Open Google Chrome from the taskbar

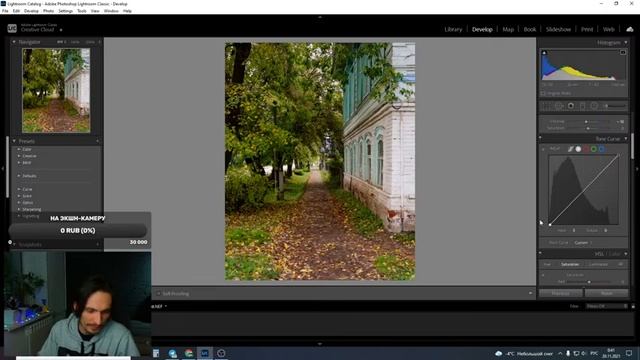(189, 353)
